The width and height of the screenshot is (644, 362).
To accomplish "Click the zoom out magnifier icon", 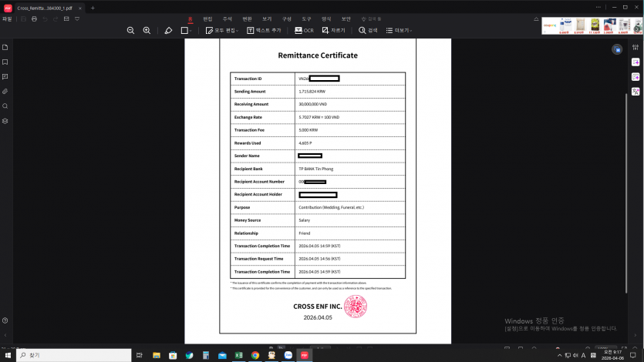I will (130, 30).
